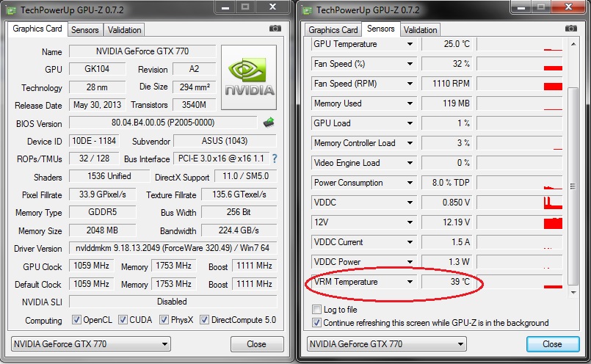Toggle the DirectCompute 5.0 checkbox
The width and height of the screenshot is (591, 364).
pos(204,320)
